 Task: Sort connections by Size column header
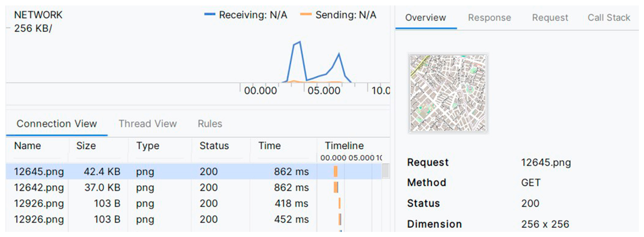tap(86, 146)
